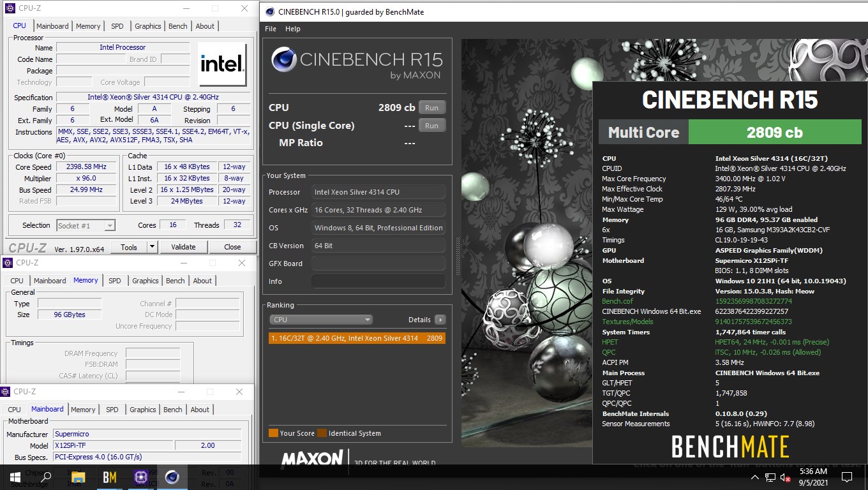The image size is (868, 490).
Task: Switch to CPU-Z taskbar icon
Action: (x=140, y=477)
